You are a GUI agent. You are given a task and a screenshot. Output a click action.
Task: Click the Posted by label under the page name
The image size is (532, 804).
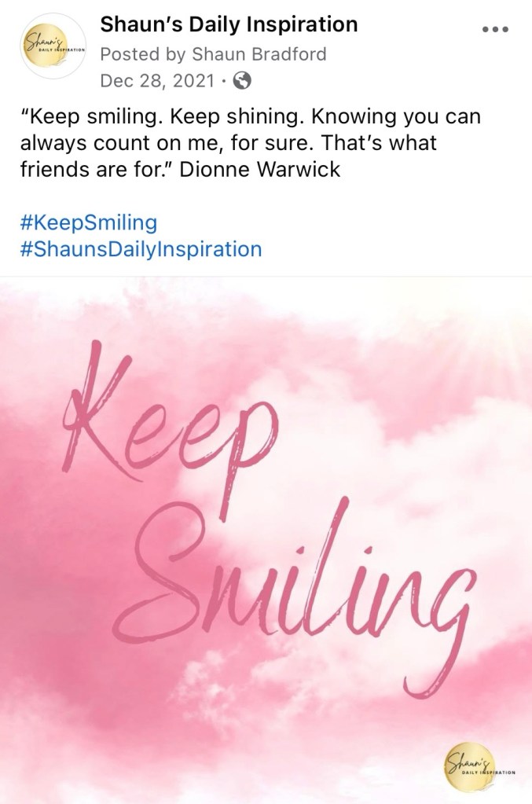coord(143,54)
